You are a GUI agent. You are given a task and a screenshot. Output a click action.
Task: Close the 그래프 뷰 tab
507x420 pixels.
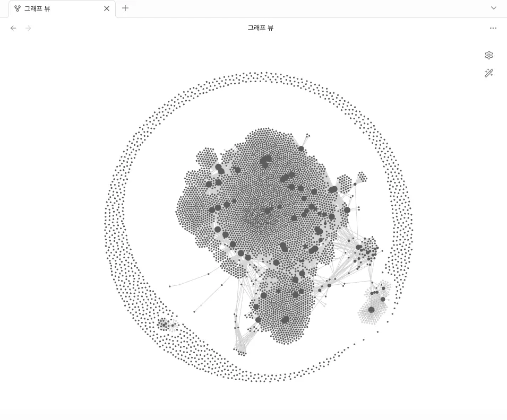(x=106, y=8)
